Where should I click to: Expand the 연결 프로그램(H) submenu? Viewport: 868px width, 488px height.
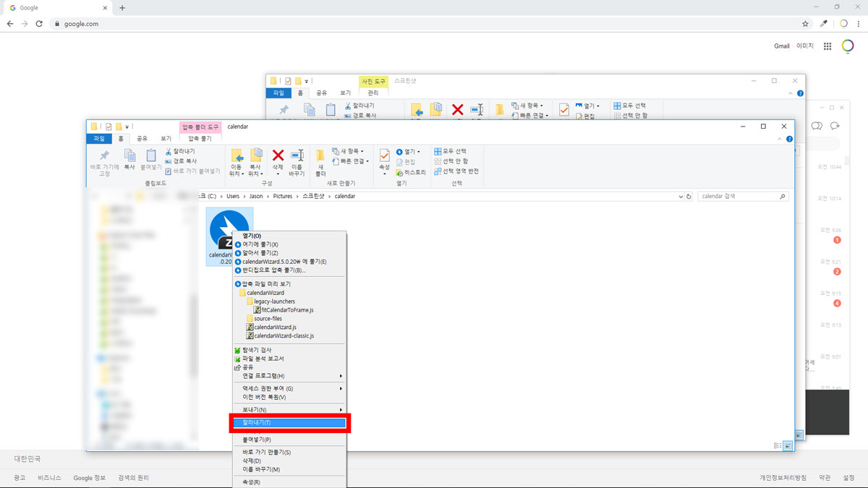[289, 376]
